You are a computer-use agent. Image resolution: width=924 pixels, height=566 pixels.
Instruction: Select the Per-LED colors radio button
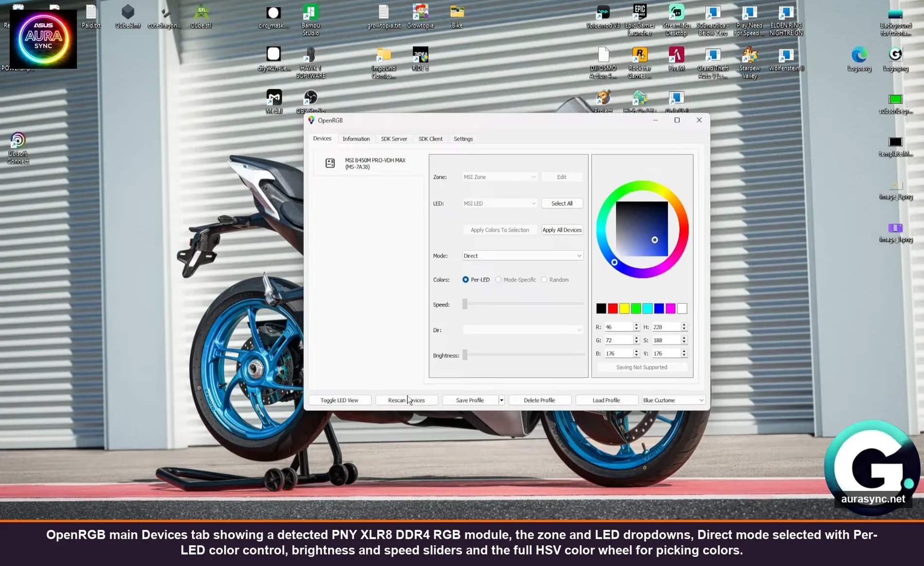[x=465, y=280]
